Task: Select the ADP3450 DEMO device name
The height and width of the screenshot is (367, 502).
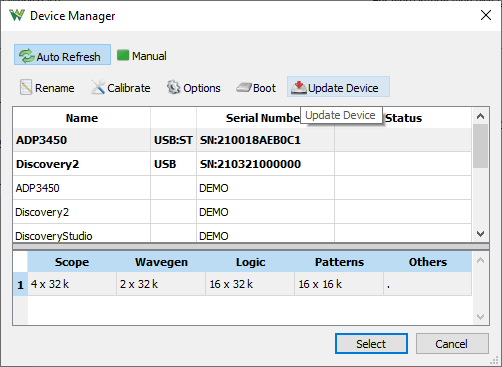Action: tap(38, 188)
